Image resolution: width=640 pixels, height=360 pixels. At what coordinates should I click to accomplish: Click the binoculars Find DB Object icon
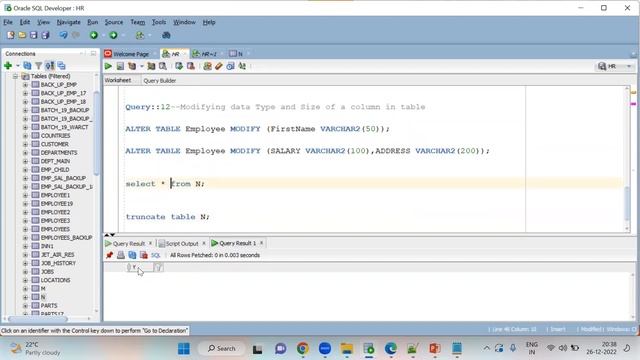click(x=166, y=35)
